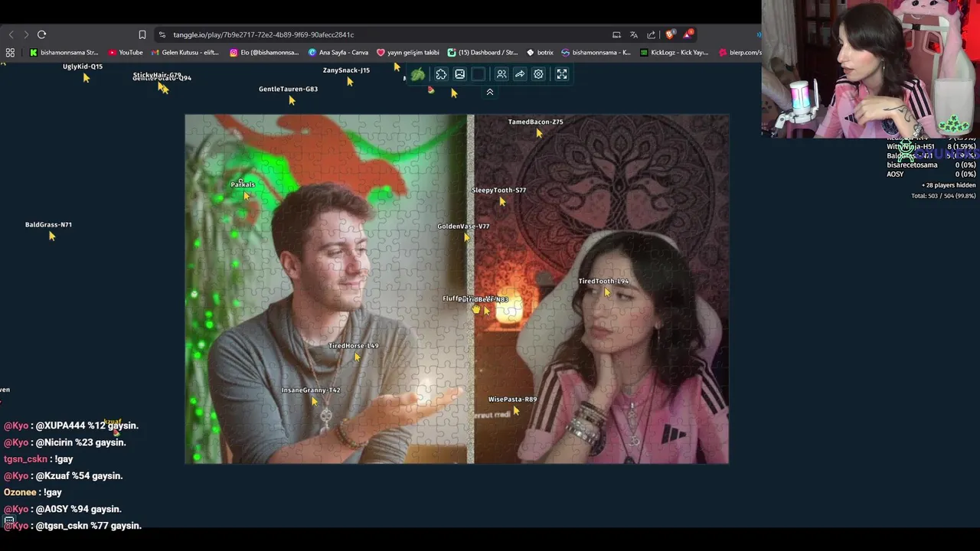980x551 pixels.
Task: Open the translate page icon
Action: coord(634,34)
